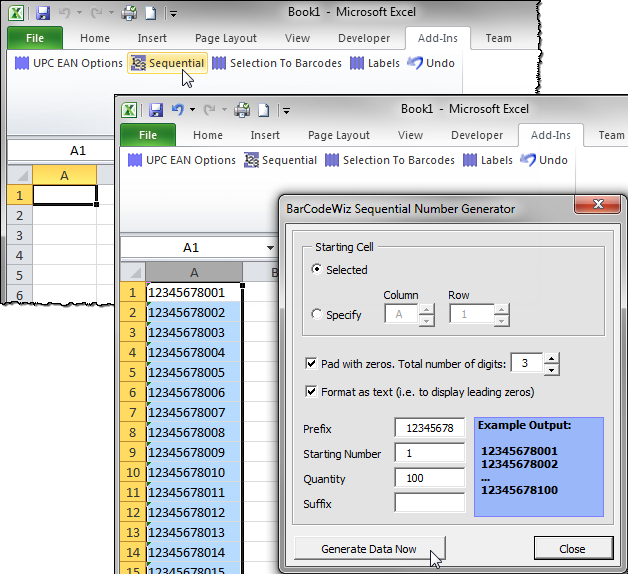Screen dimensions: 628x574
Task: Click Close button in generator dialog
Action: coord(573,548)
